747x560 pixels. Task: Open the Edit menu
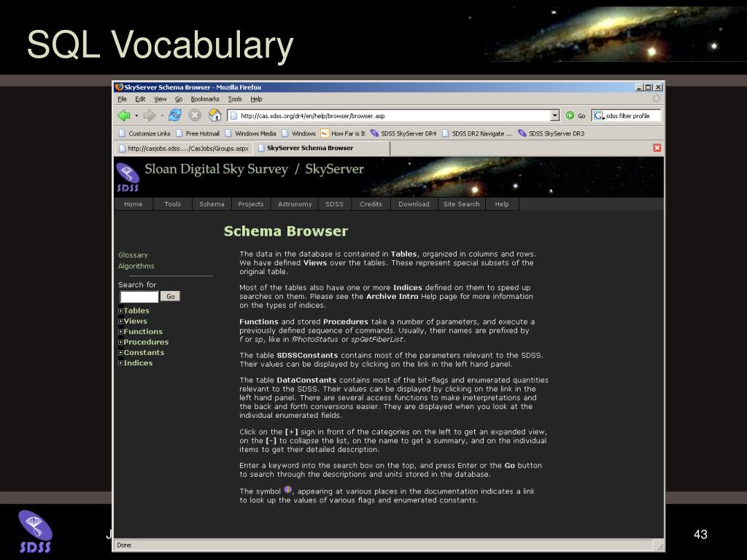tap(140, 99)
